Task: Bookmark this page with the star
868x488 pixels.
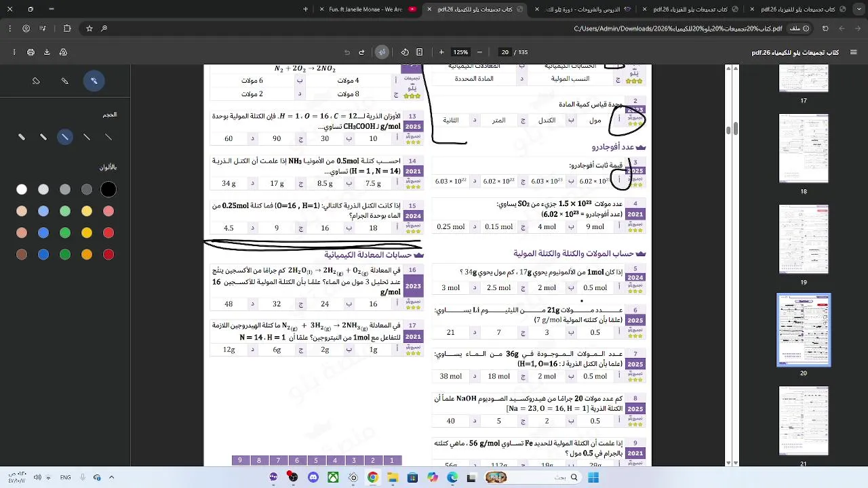Action: coord(89,28)
